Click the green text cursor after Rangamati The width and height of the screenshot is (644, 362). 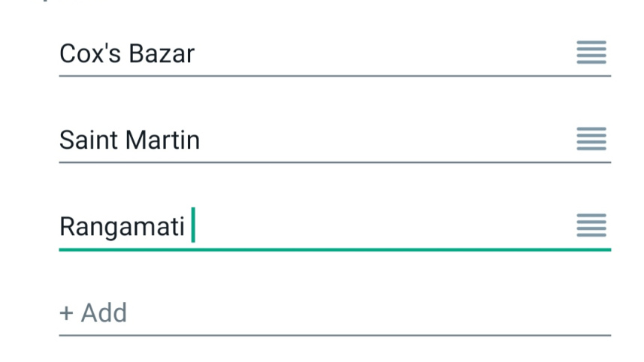click(193, 225)
